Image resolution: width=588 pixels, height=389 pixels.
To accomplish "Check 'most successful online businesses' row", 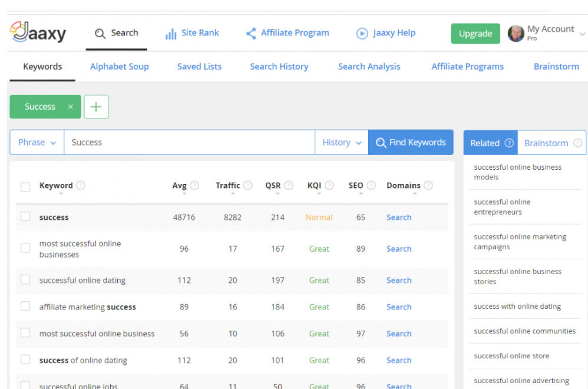I will [x=25, y=248].
